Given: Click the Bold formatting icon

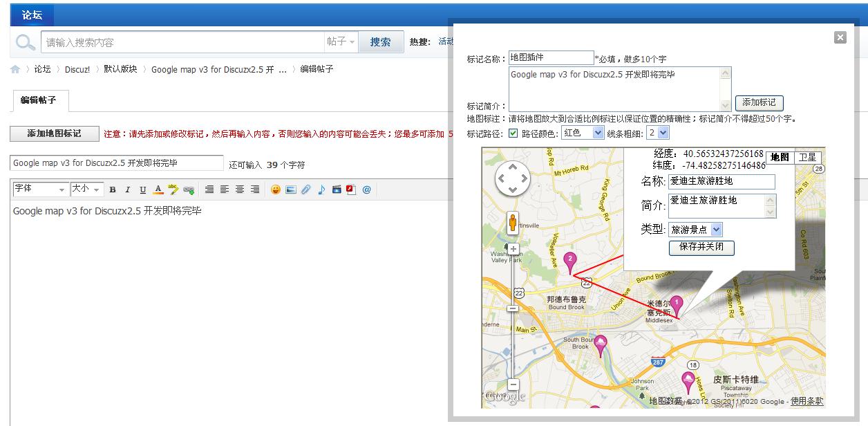Looking at the screenshot, I should pyautogui.click(x=113, y=189).
